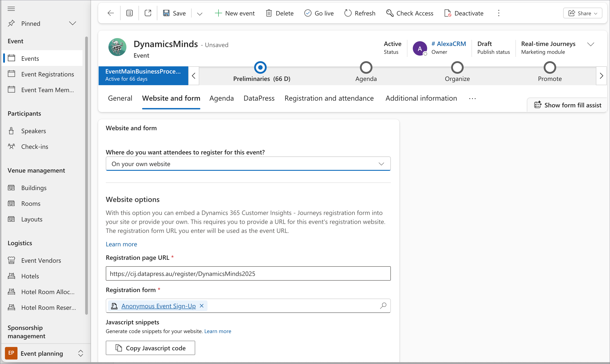Refresh the event form
Viewport: 610px width, 364px height.
point(360,13)
